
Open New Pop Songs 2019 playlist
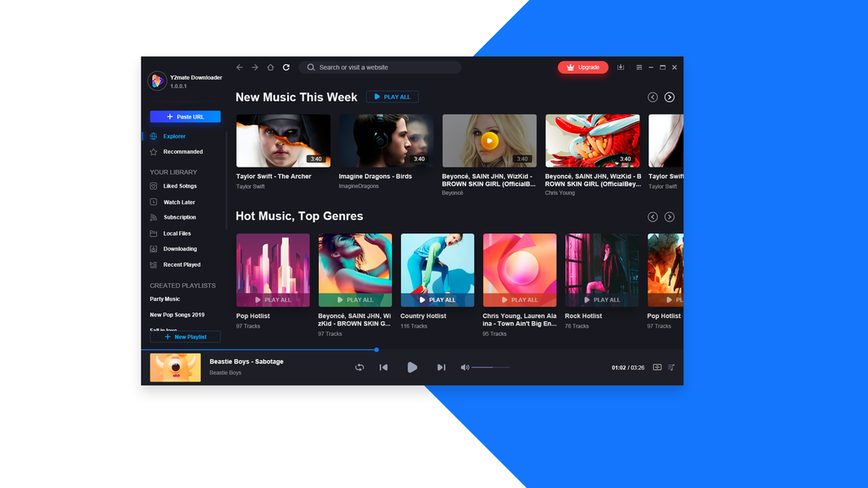point(177,315)
